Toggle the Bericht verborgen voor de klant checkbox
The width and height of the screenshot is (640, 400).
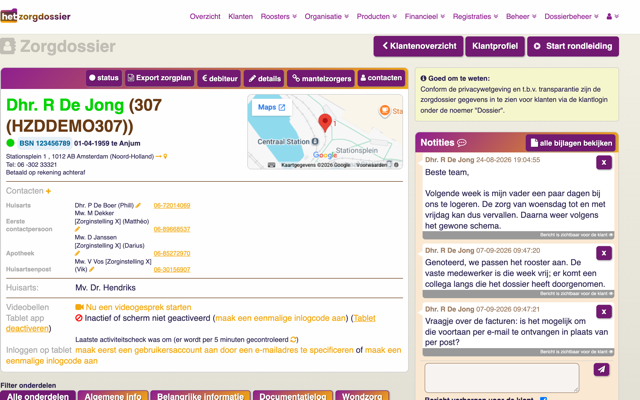pyautogui.click(x=543, y=398)
